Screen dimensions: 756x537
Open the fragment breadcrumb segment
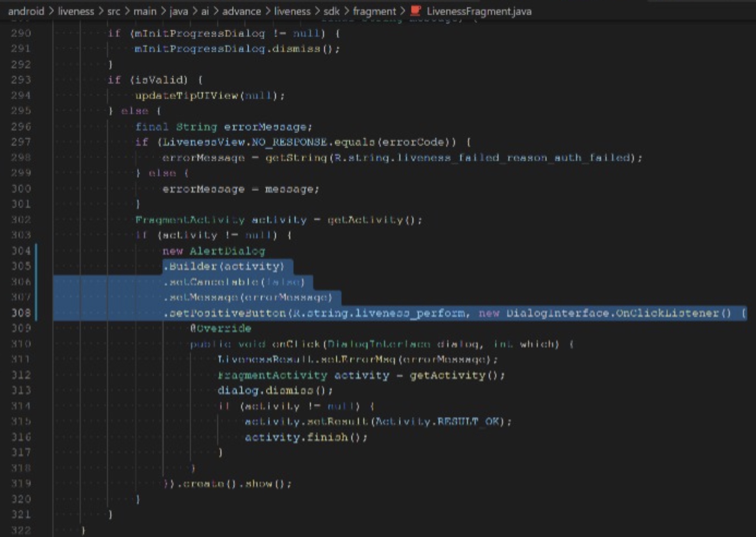coord(374,11)
